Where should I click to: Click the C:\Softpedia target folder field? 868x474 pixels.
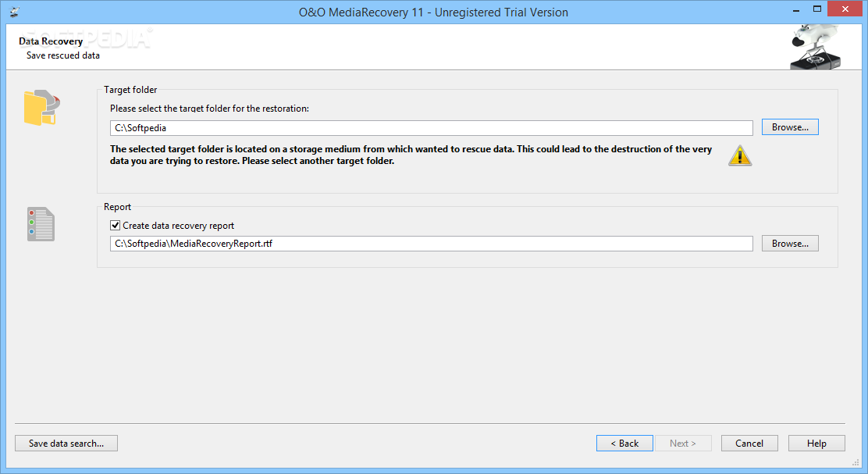431,128
